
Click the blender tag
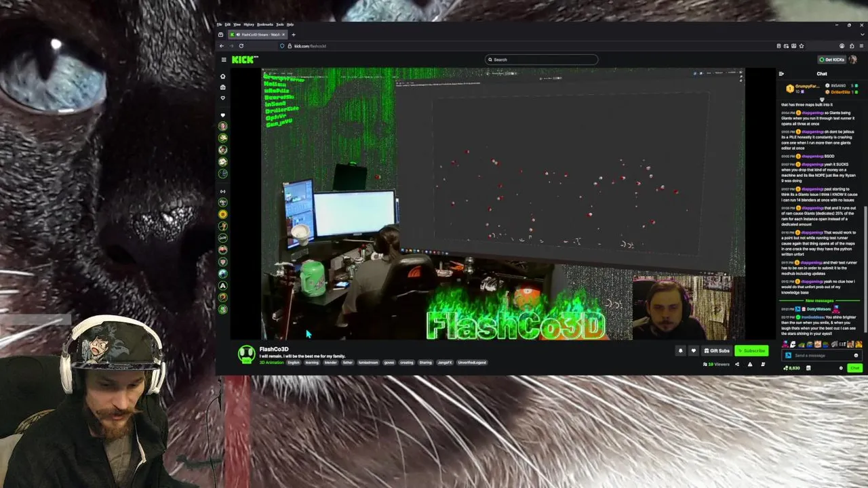(330, 363)
